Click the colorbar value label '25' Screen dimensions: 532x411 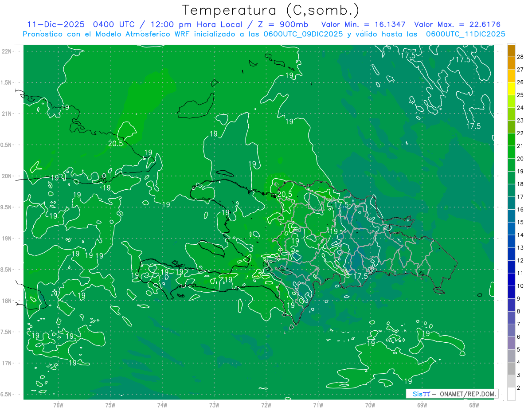pos(520,95)
